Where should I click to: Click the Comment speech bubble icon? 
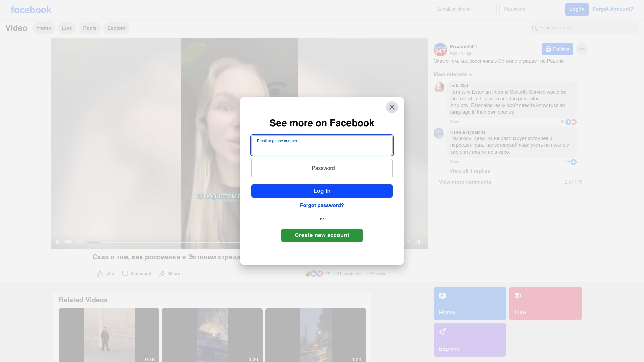(x=125, y=274)
